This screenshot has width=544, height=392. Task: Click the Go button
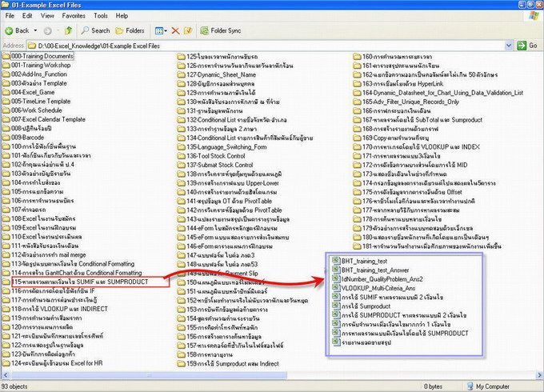[527, 46]
